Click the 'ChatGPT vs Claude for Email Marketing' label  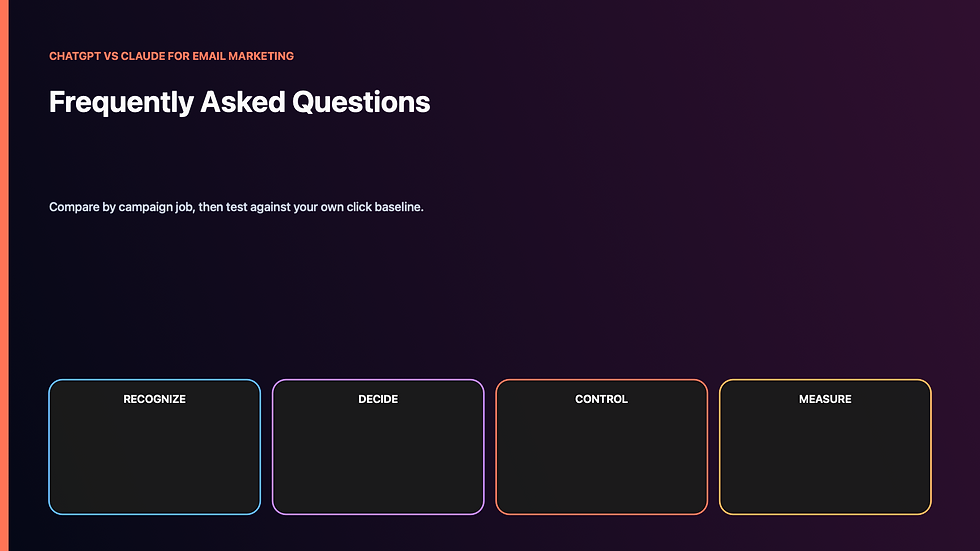pyautogui.click(x=171, y=56)
